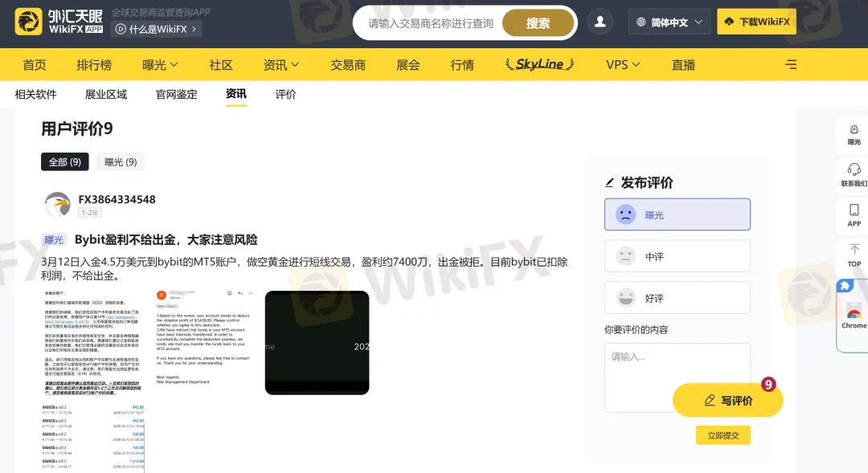The width and height of the screenshot is (868, 473).
Task: Expand the 资讯 navigation dropdown
Action: (280, 64)
